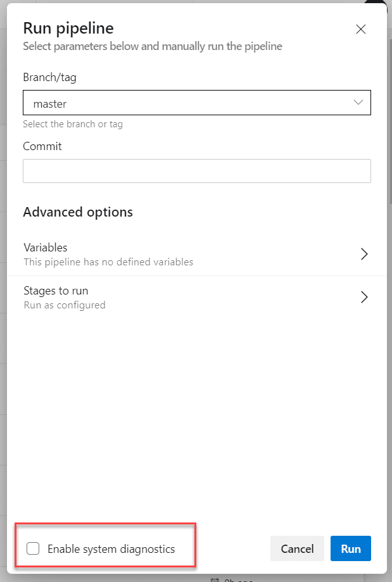Click the X icon at top right

360,29
